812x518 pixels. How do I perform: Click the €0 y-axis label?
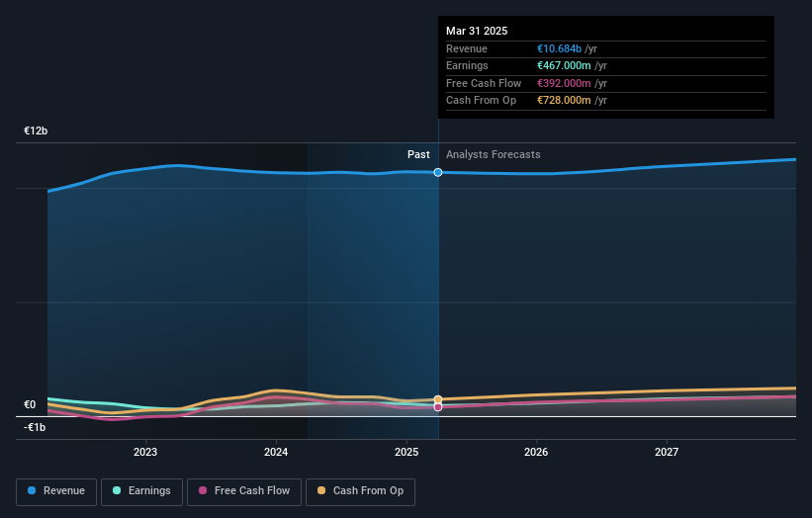coord(30,404)
